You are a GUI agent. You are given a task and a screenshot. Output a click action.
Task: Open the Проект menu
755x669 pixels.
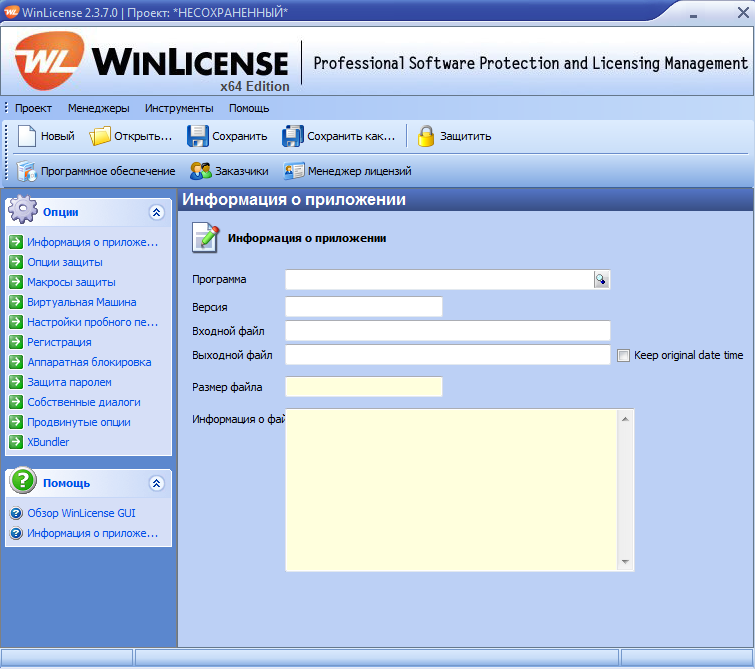click(x=33, y=108)
